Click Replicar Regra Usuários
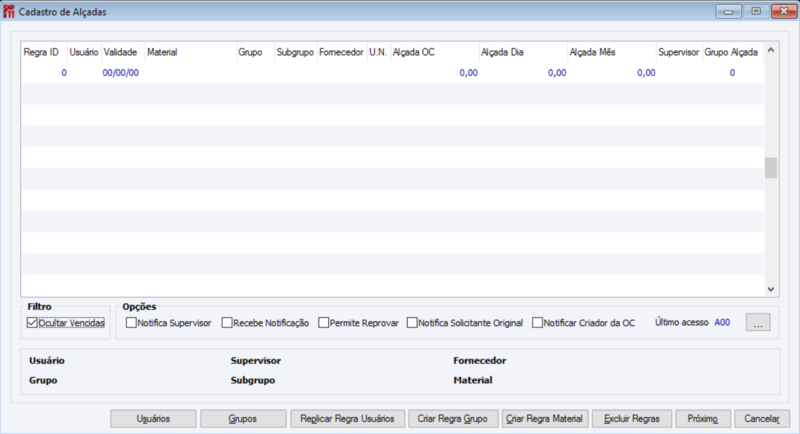 347,419
